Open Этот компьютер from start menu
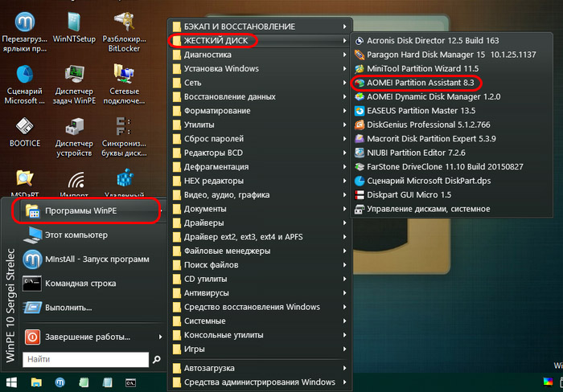 click(92, 235)
